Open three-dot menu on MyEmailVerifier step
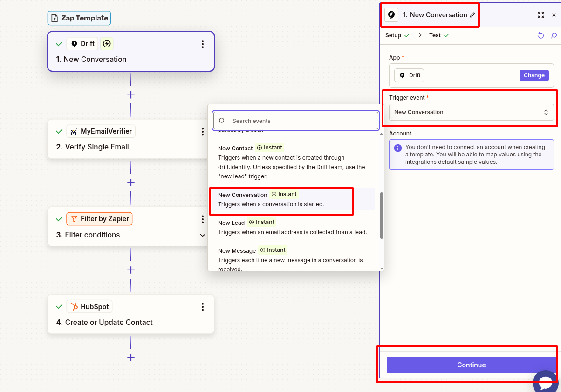Image resolution: width=561 pixels, height=392 pixels. [202, 132]
